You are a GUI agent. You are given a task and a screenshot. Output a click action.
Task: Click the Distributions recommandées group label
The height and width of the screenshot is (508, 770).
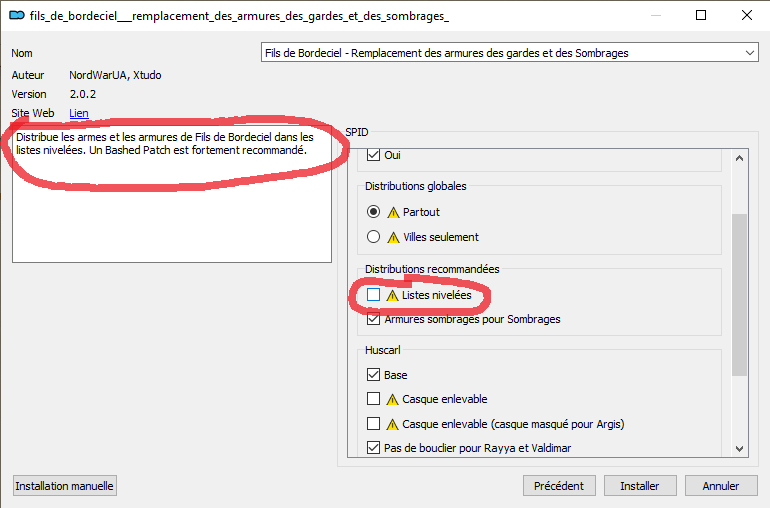432,269
